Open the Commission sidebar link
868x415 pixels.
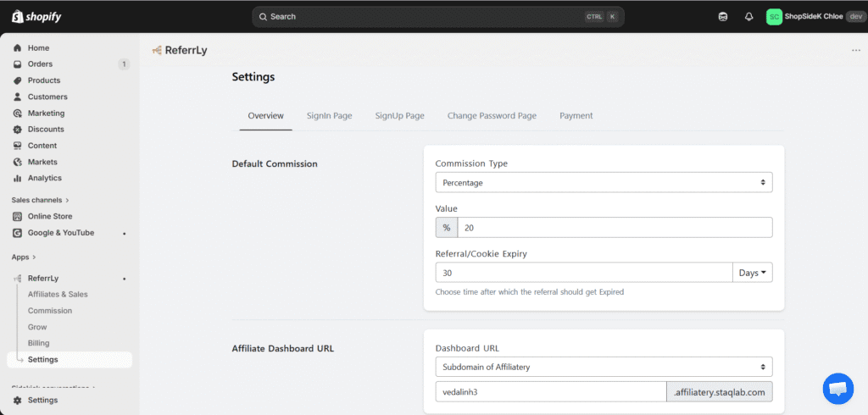click(50, 311)
